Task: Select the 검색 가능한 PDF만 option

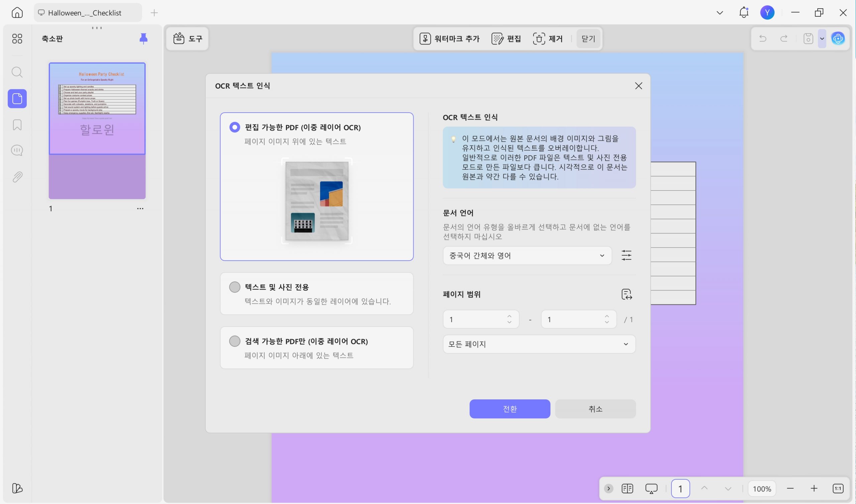Action: pos(235,341)
